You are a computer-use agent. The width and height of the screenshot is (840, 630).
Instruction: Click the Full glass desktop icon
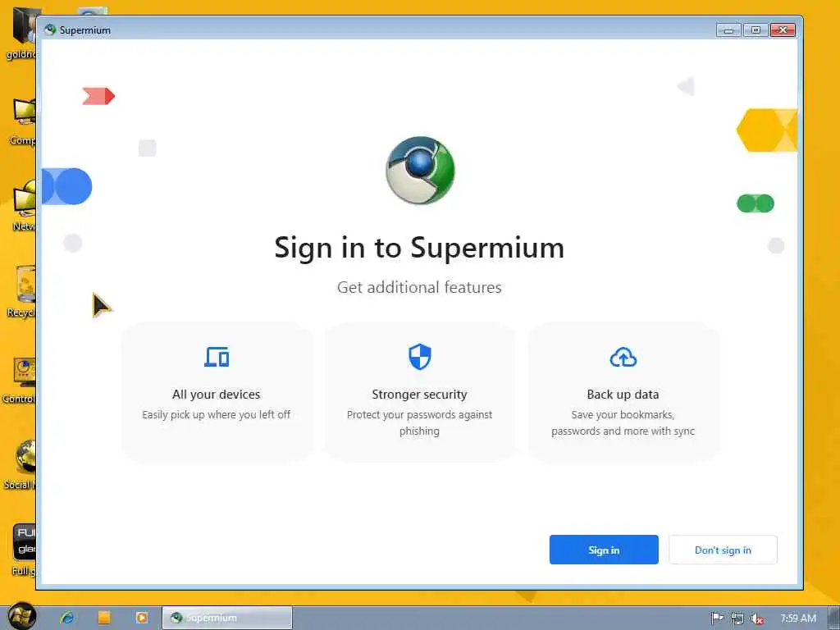24,550
